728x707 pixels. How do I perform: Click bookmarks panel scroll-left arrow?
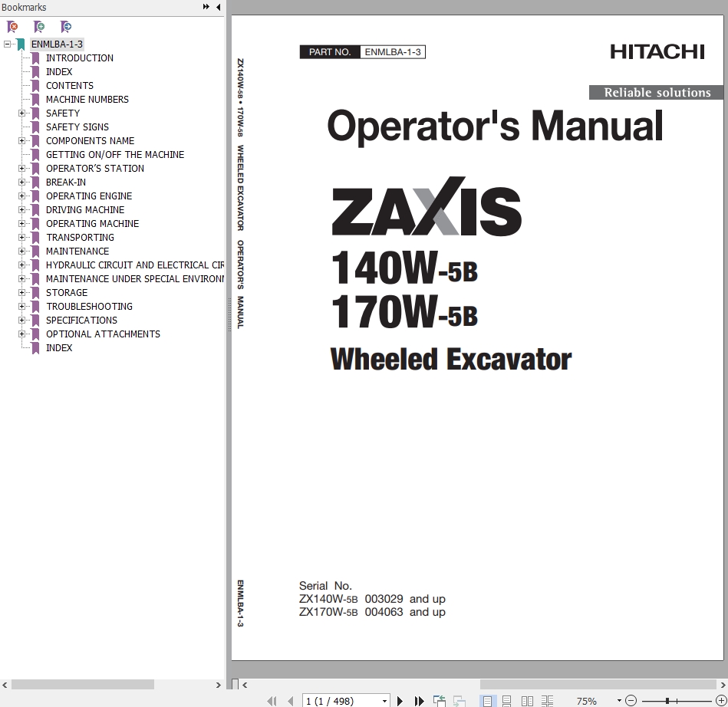click(5, 685)
